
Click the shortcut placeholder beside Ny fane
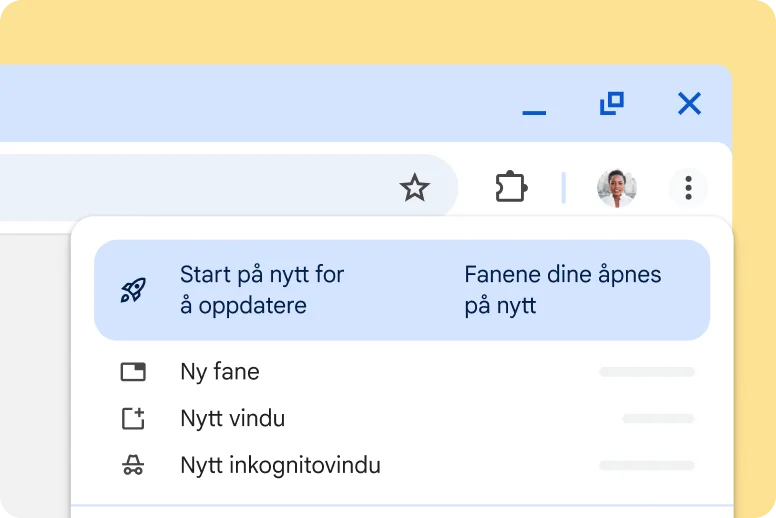coord(646,372)
